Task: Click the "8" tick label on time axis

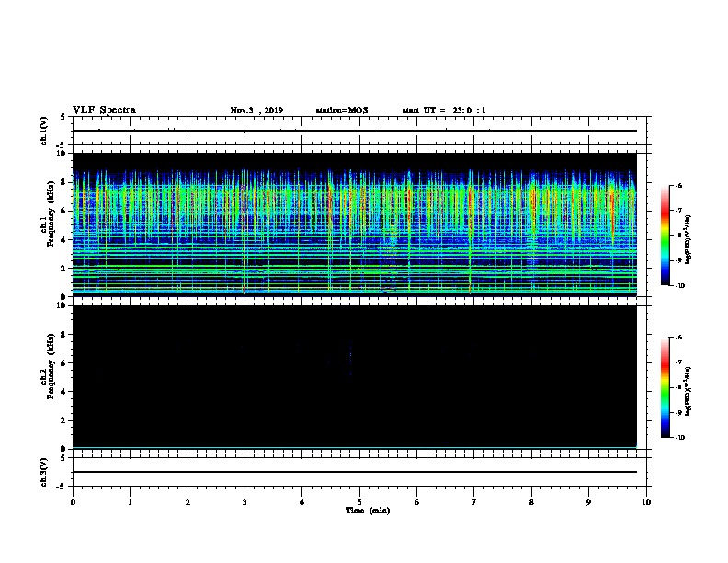Action: click(x=531, y=501)
